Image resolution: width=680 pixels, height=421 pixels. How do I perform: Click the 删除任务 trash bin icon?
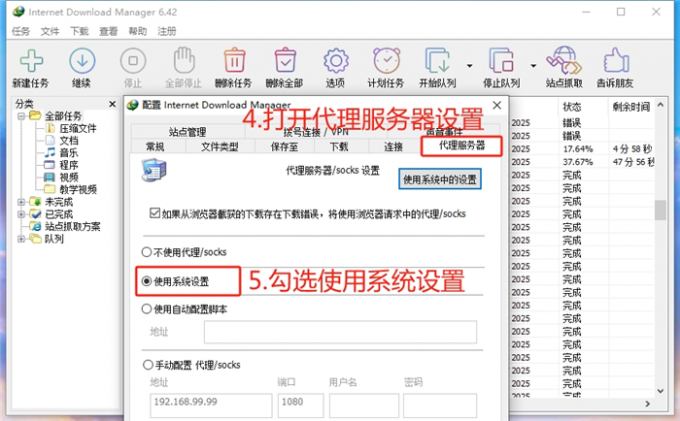click(x=234, y=60)
